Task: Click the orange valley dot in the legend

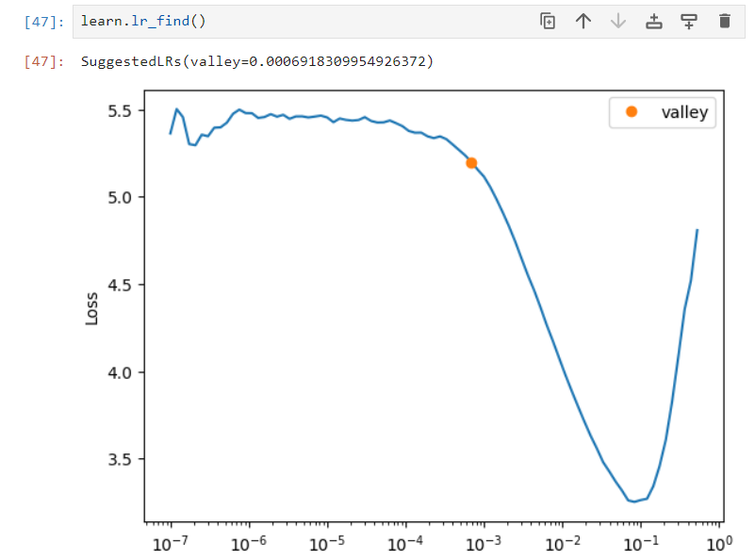Action: (x=631, y=112)
